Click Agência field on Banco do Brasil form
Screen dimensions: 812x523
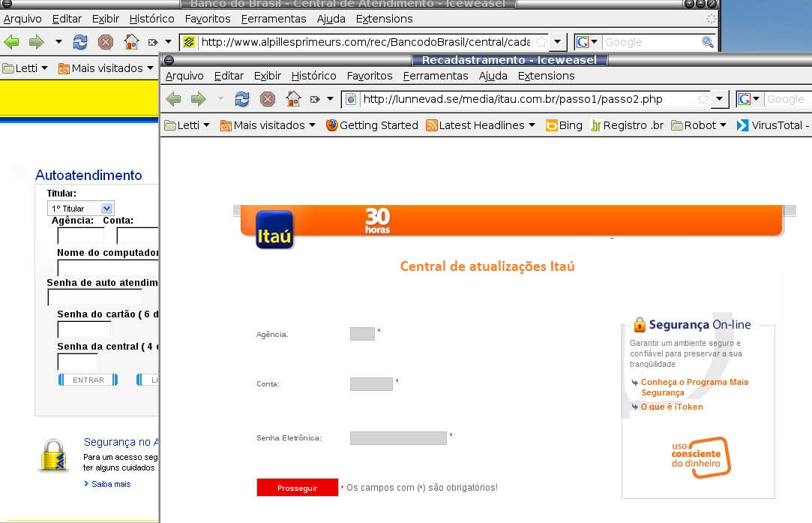pyautogui.click(x=81, y=236)
